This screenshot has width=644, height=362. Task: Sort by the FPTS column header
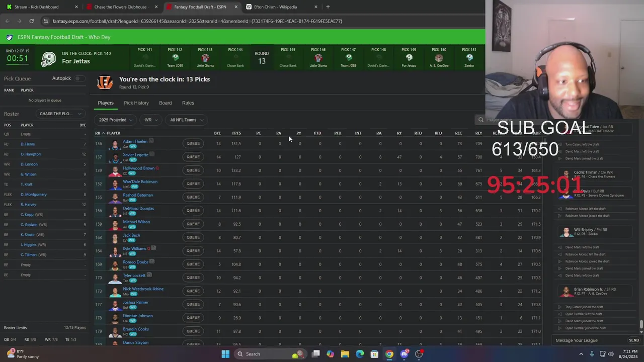click(236, 133)
